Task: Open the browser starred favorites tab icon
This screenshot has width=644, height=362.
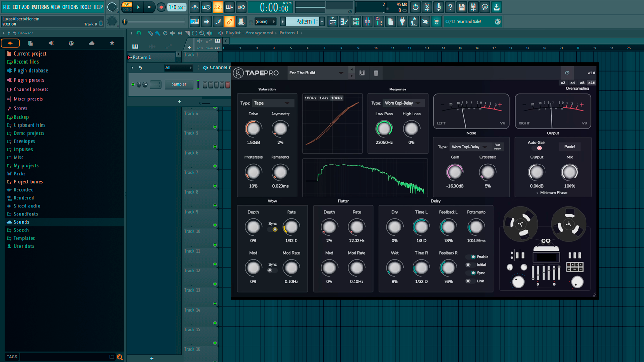Action: click(112, 43)
